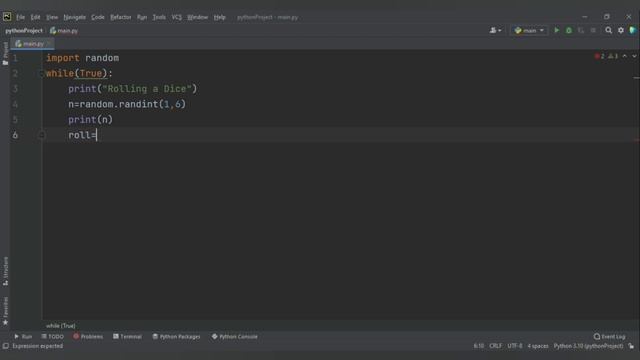Click the error stripe mark on right scrollbar
This screenshot has height=360, width=640.
pos(636,140)
